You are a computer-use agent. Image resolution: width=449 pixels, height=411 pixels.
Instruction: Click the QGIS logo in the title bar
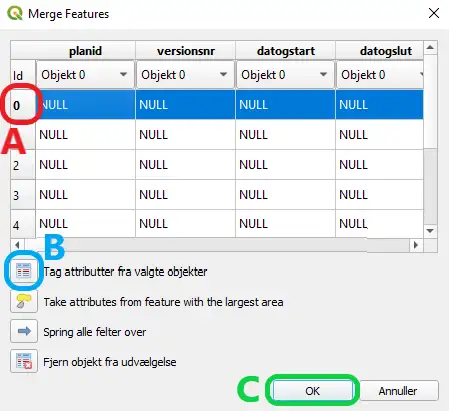click(x=15, y=14)
